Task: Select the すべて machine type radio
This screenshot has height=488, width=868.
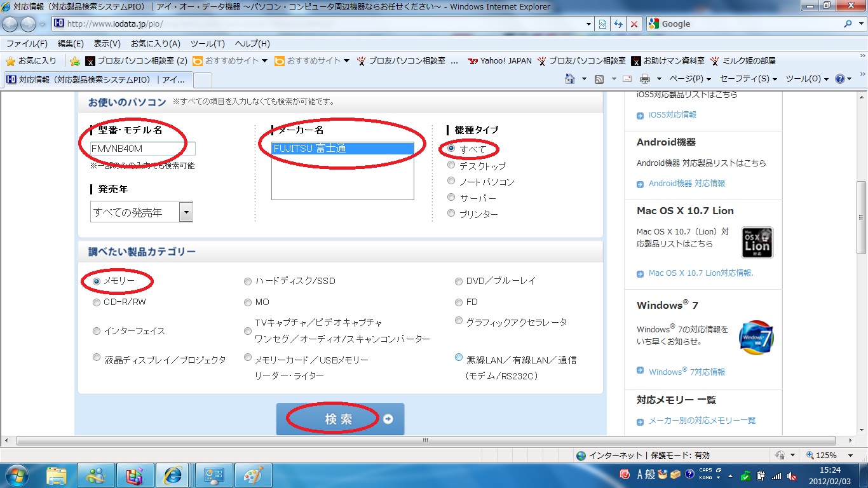Action: tap(451, 149)
